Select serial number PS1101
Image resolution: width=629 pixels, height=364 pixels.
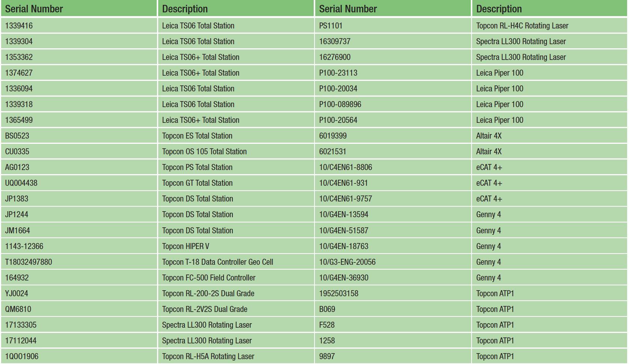(331, 25)
